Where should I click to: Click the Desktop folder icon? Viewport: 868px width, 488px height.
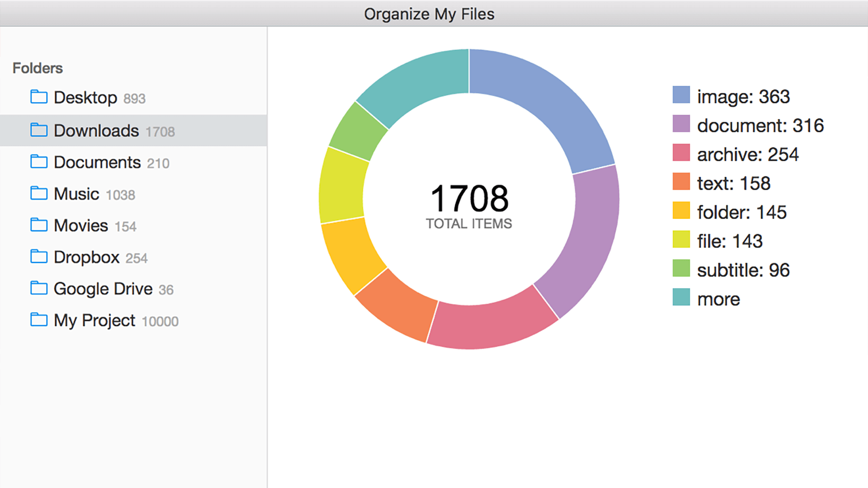[40, 96]
